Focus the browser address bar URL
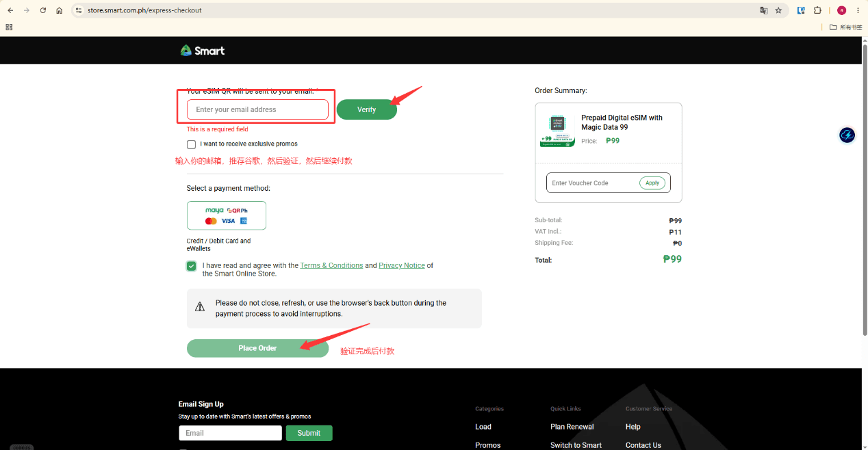The height and width of the screenshot is (450, 868). click(x=144, y=10)
